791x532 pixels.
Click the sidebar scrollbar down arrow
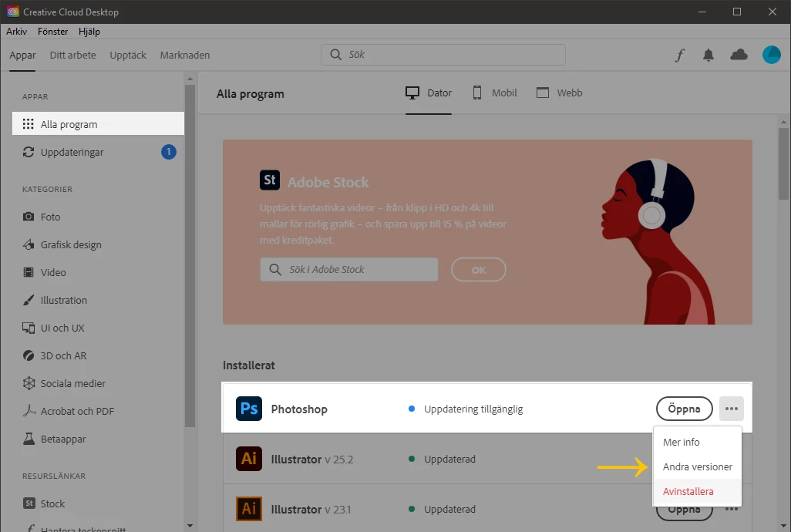[190, 525]
